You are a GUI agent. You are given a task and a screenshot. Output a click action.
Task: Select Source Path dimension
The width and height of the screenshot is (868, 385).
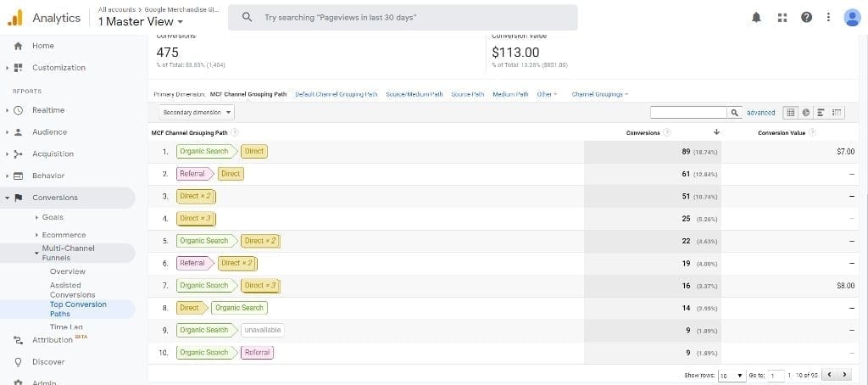(467, 94)
